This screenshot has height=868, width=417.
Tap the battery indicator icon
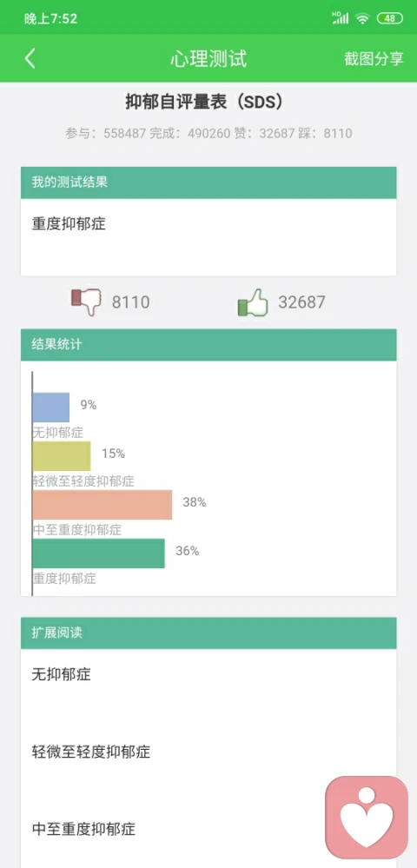click(390, 18)
